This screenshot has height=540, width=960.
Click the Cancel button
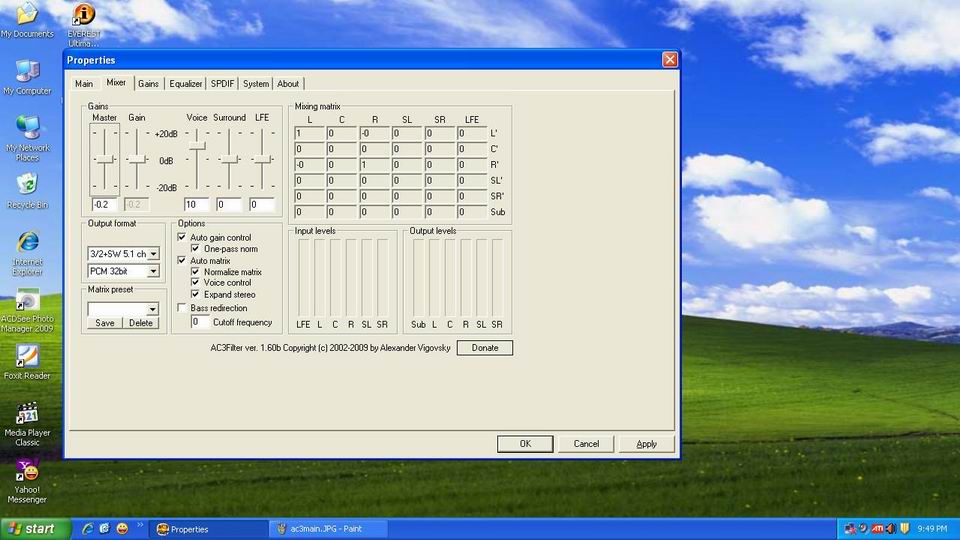coord(586,444)
